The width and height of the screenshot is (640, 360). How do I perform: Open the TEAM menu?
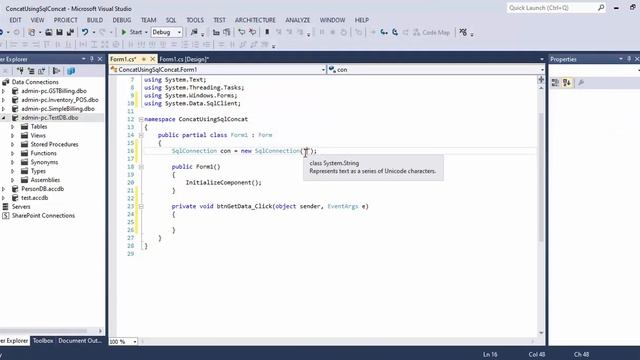(x=149, y=20)
